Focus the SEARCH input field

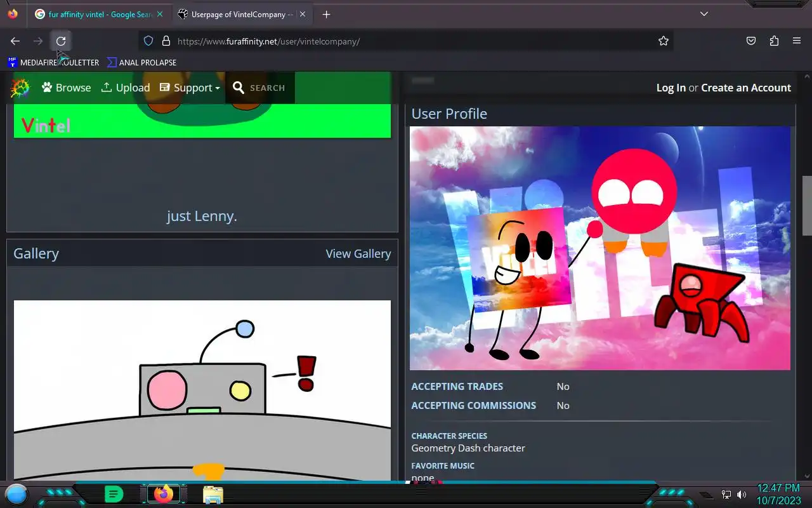click(268, 88)
